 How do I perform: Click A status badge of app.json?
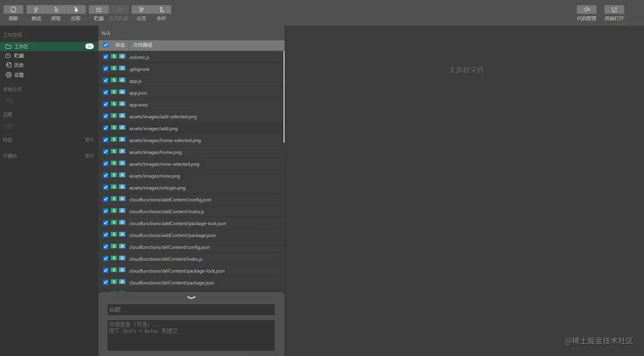(x=122, y=92)
